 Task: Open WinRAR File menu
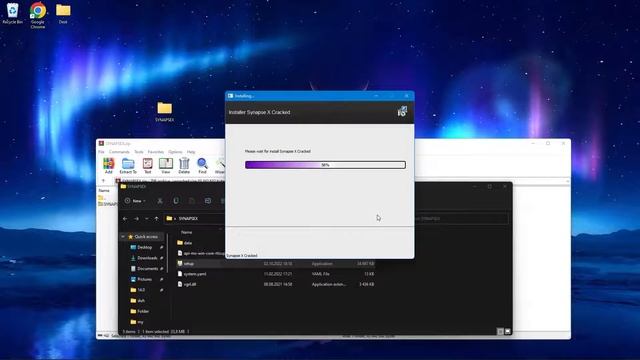(x=101, y=152)
